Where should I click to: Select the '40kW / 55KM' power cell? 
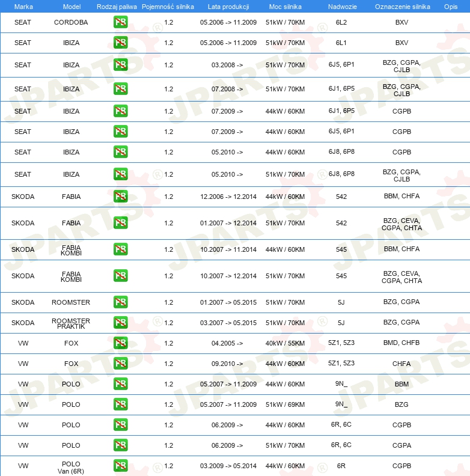coord(285,343)
